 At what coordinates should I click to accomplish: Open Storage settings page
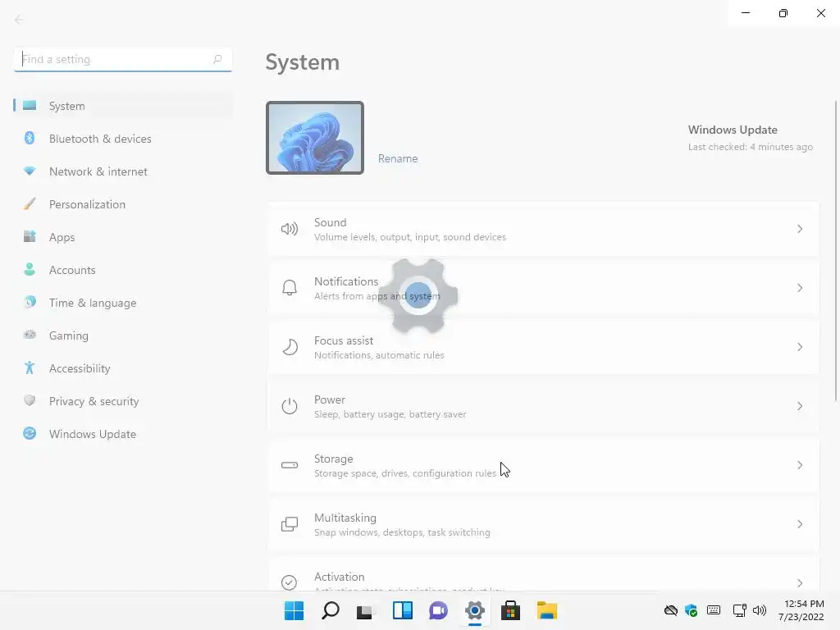click(x=544, y=465)
